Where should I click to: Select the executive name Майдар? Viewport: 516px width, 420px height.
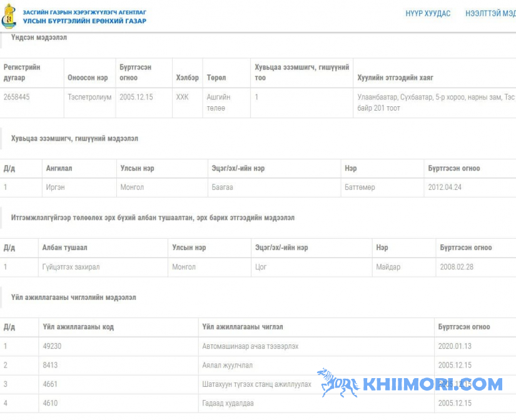[388, 267]
